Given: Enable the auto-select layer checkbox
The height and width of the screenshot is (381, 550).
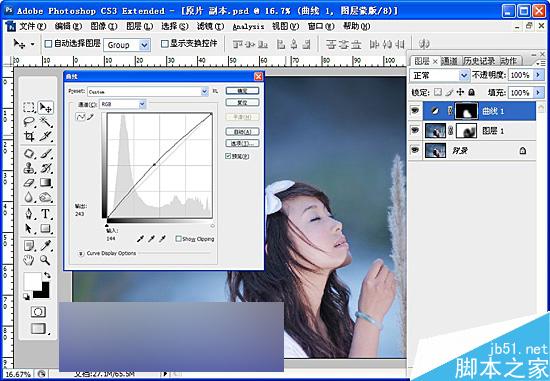Looking at the screenshot, I should click(48, 44).
